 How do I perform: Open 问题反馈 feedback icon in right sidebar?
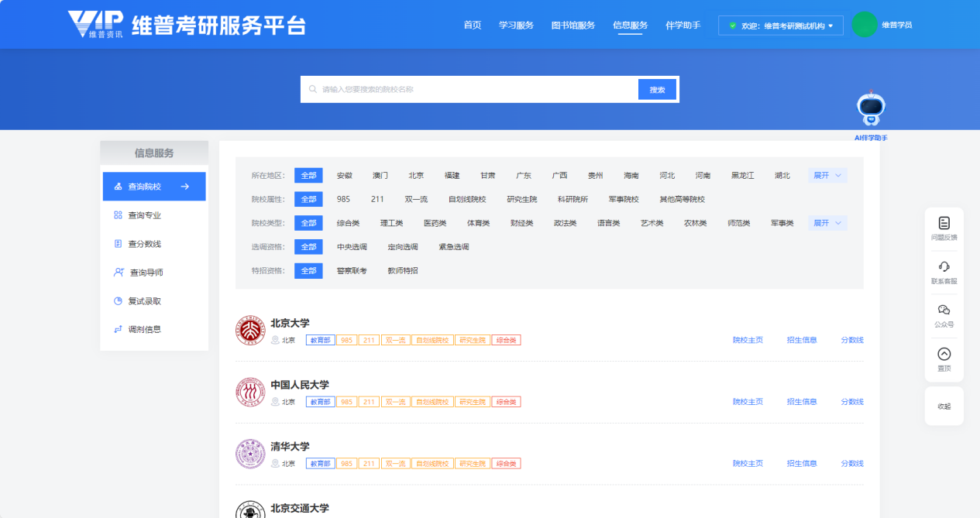[x=944, y=224]
